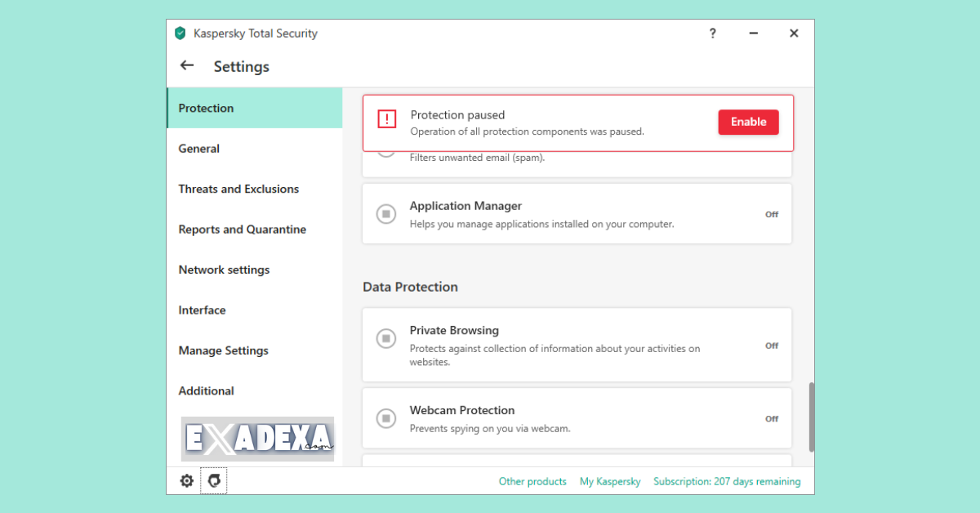Open the General settings section
This screenshot has height=513, width=980.
pyautogui.click(x=198, y=148)
